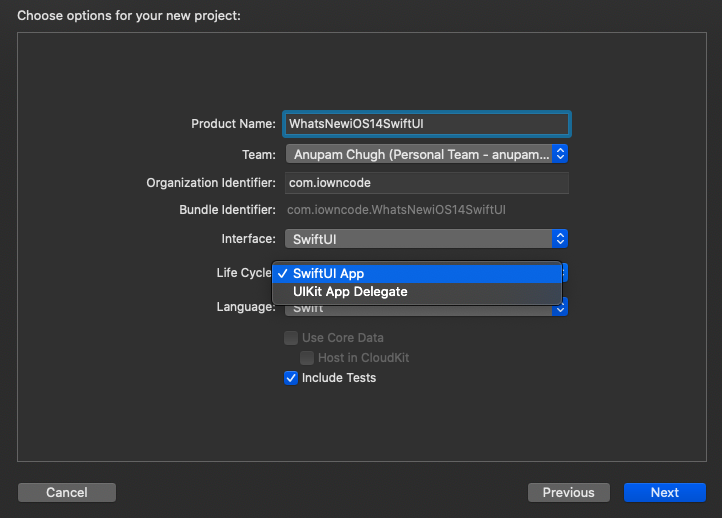The height and width of the screenshot is (518, 722).
Task: Enable the Use Core Data checkbox
Action: [x=291, y=338]
